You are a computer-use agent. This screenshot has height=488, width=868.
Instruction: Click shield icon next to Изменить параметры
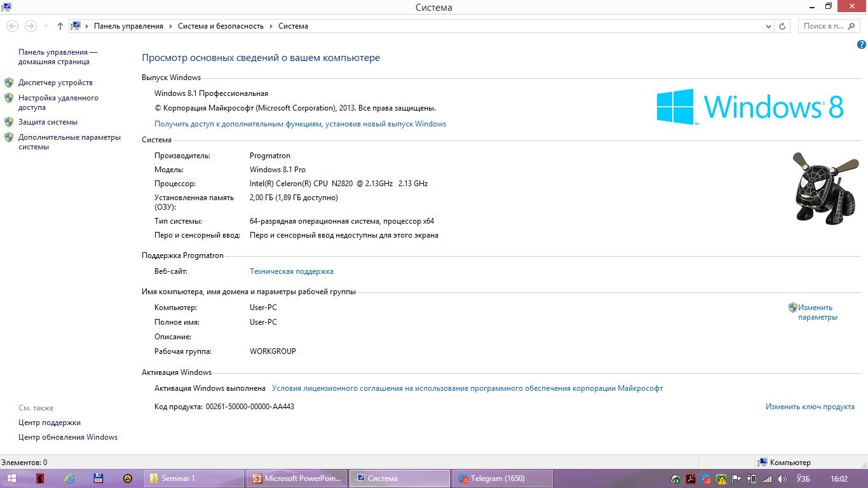pos(793,308)
